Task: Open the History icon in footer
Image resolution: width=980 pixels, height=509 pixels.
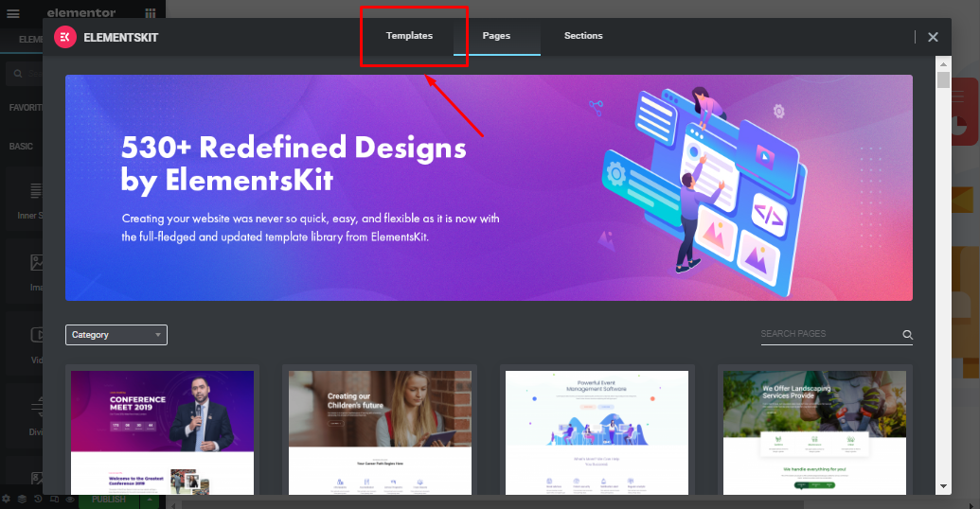Action: [x=38, y=499]
